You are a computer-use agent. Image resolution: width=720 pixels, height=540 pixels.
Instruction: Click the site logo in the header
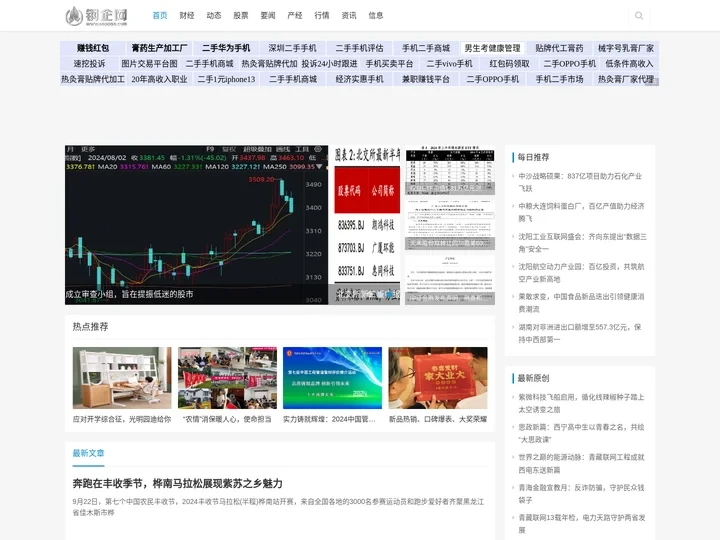pos(96,16)
